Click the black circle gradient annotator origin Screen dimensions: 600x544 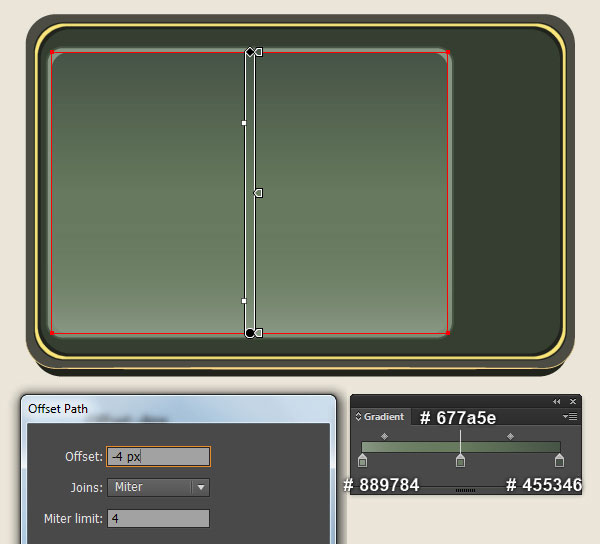pyautogui.click(x=249, y=333)
